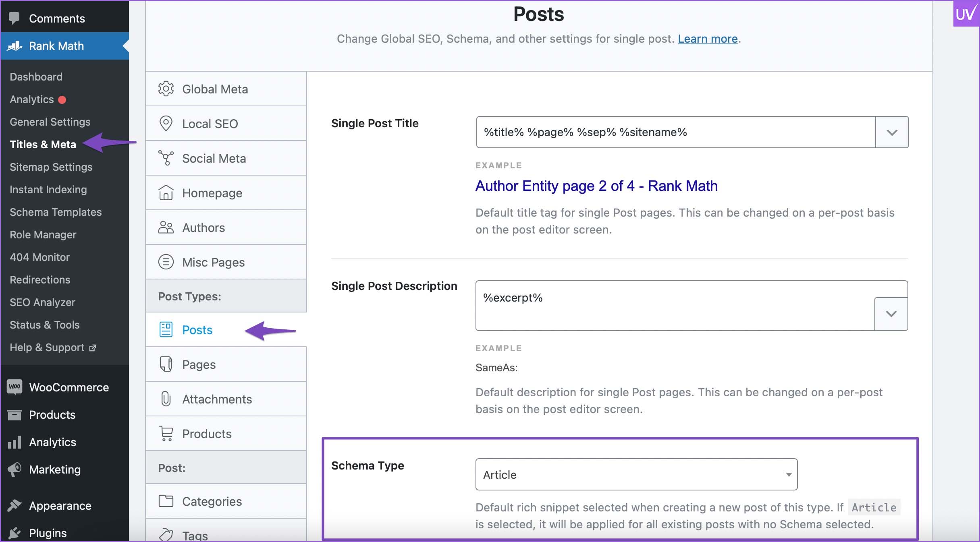Click the Plugins plug icon

coord(15,533)
